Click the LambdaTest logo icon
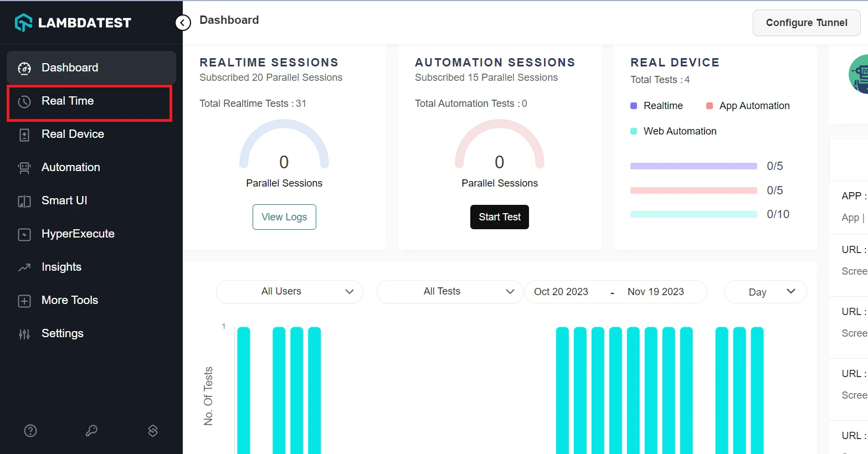This screenshot has height=454, width=868. click(x=24, y=23)
